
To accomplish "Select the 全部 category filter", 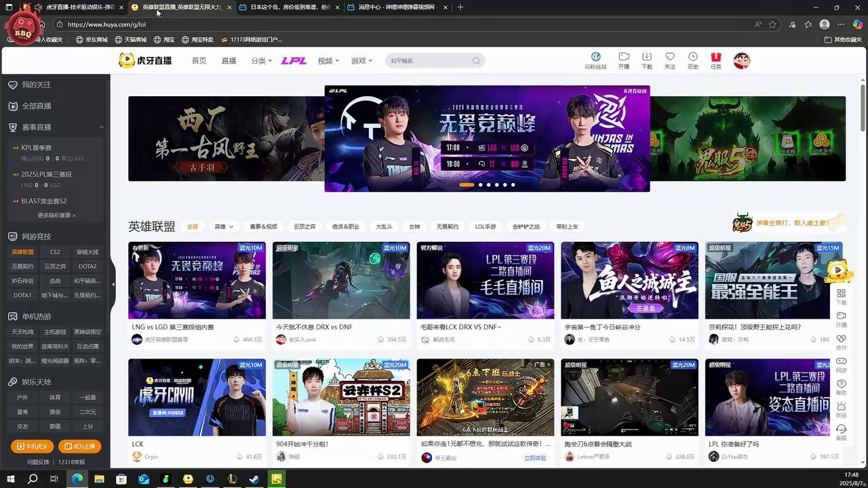I will click(x=193, y=226).
